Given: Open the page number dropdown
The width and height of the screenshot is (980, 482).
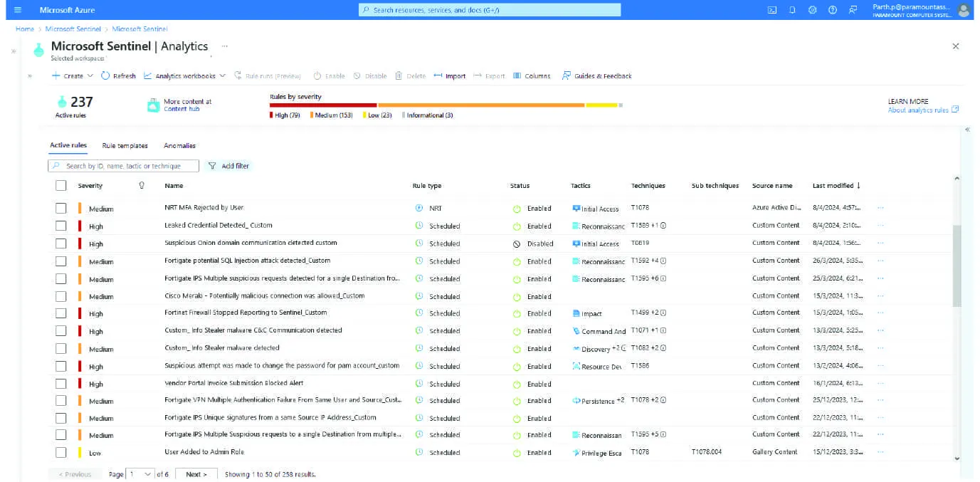Looking at the screenshot, I should tap(140, 474).
